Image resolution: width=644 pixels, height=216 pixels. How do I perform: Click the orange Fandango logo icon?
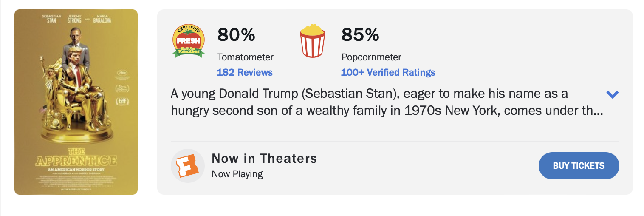coord(188,166)
